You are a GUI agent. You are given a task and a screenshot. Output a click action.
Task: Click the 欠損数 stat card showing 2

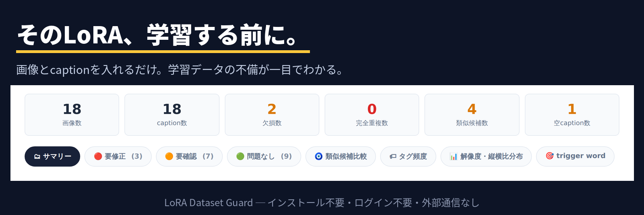272,115
